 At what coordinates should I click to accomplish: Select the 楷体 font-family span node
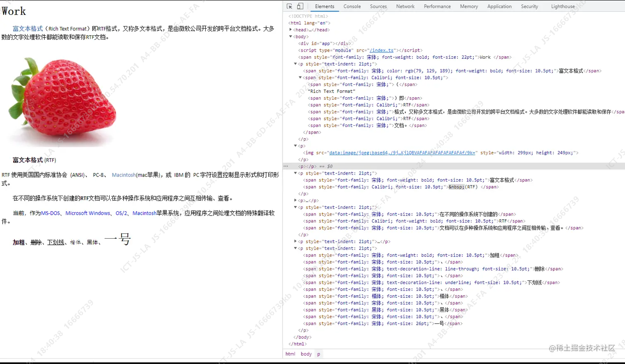coord(386,296)
